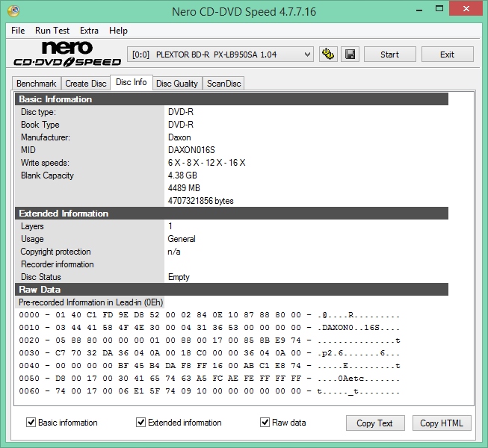Uncheck the Basic information checkbox
Image resolution: width=488 pixels, height=448 pixels.
click(x=31, y=423)
